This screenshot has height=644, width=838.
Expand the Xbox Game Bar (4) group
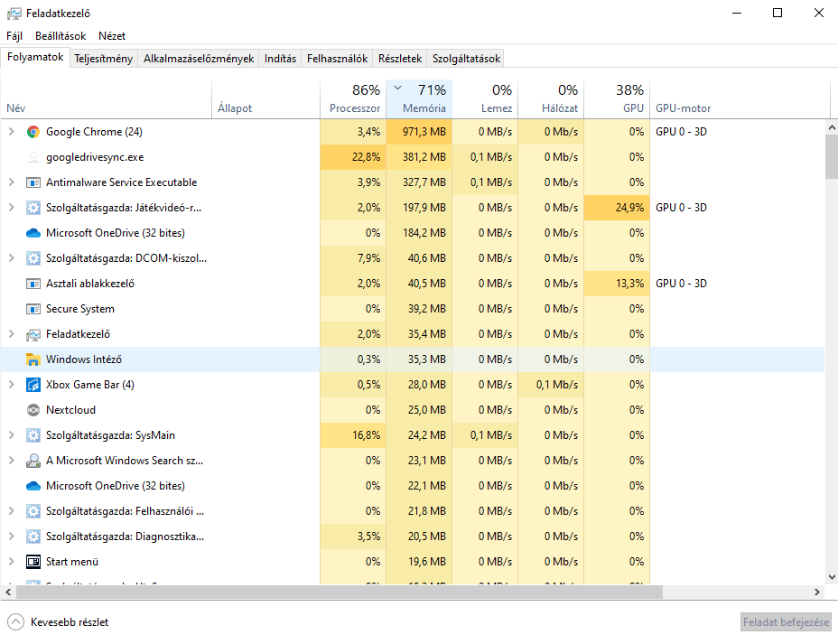point(11,384)
